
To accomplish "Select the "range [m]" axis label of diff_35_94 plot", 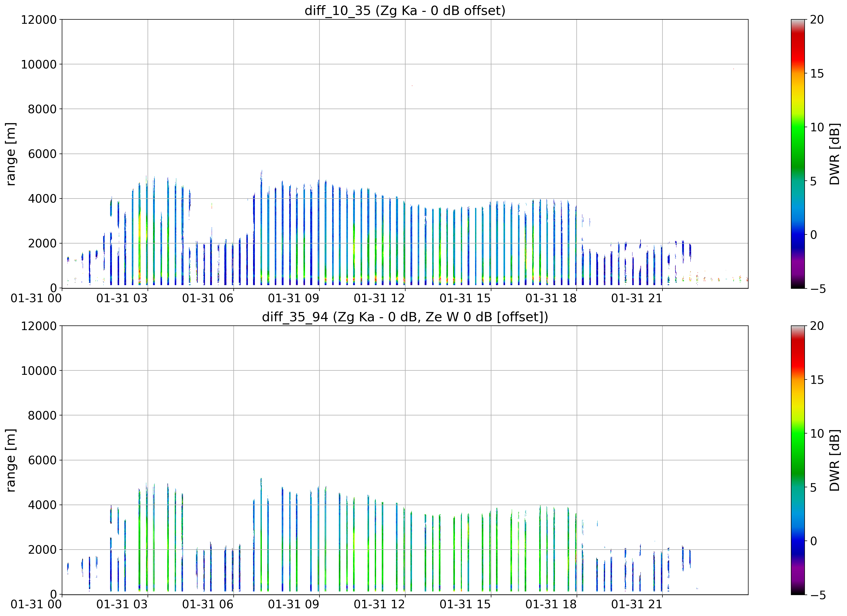I will [x=11, y=460].
